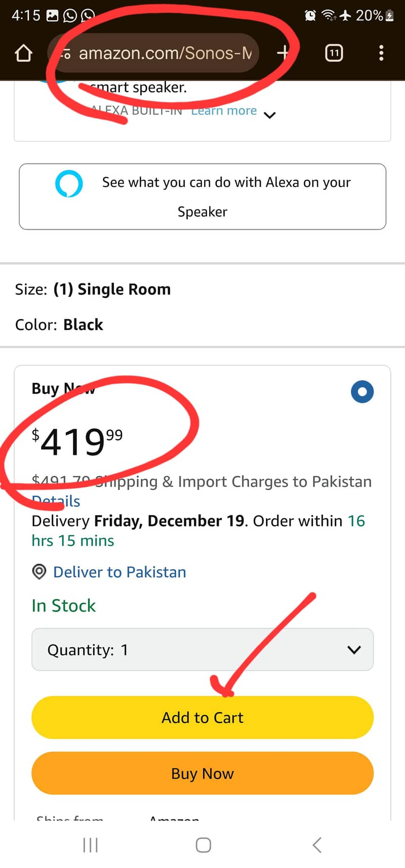Tap the battery charging indicator
This screenshot has height=868, width=405.
coord(389,15)
